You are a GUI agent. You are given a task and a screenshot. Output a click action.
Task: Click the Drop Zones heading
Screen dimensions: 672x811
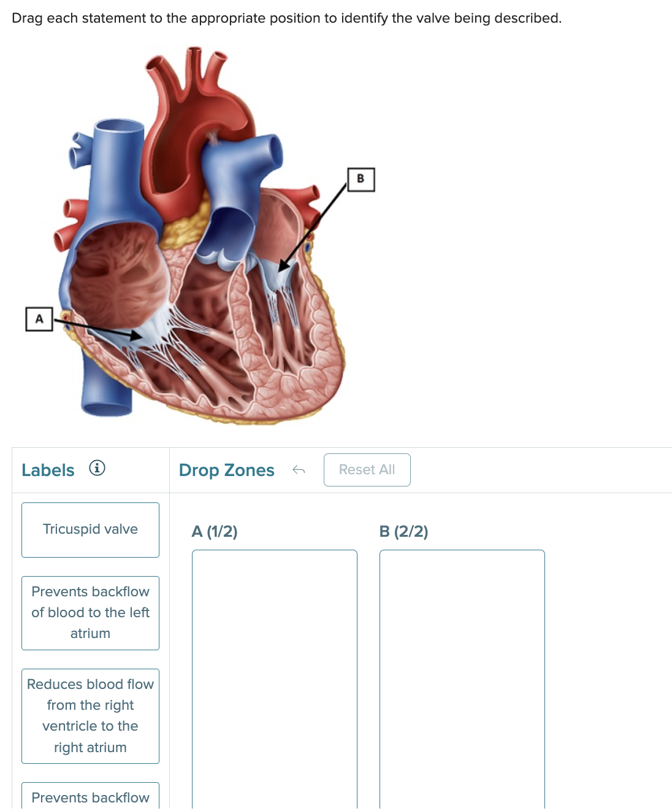pyautogui.click(x=226, y=471)
